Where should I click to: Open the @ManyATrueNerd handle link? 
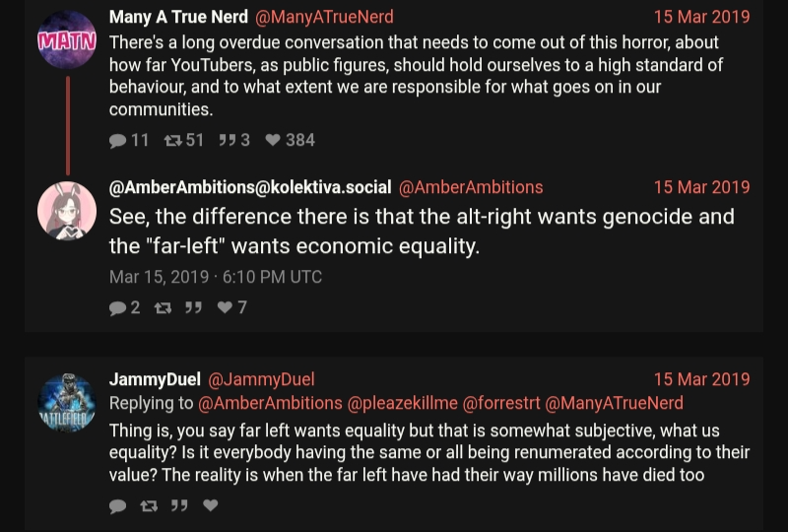324,17
